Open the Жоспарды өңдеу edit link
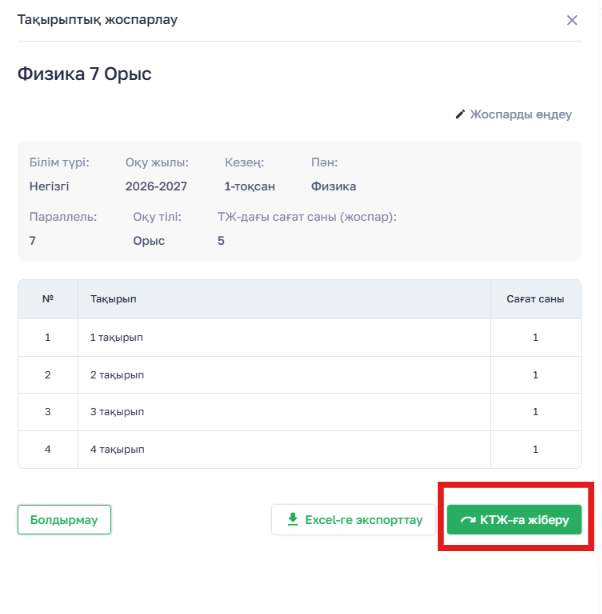 [x=513, y=114]
